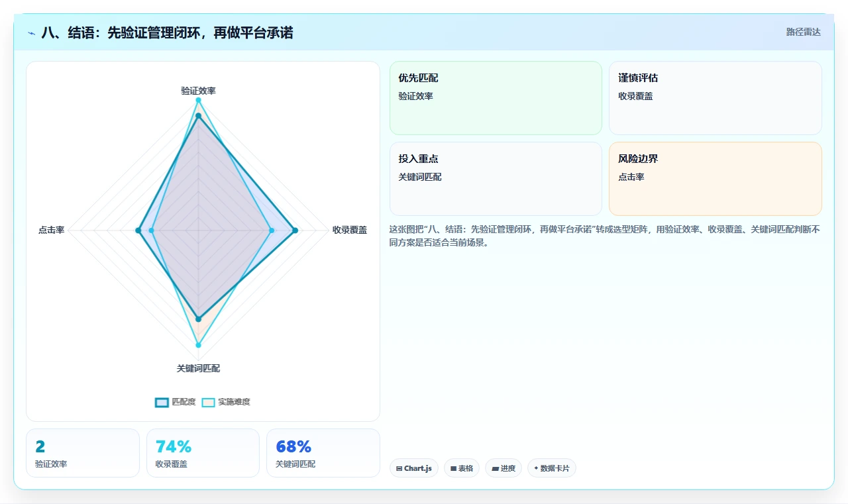Open the 谨慎评估 card

click(715, 98)
